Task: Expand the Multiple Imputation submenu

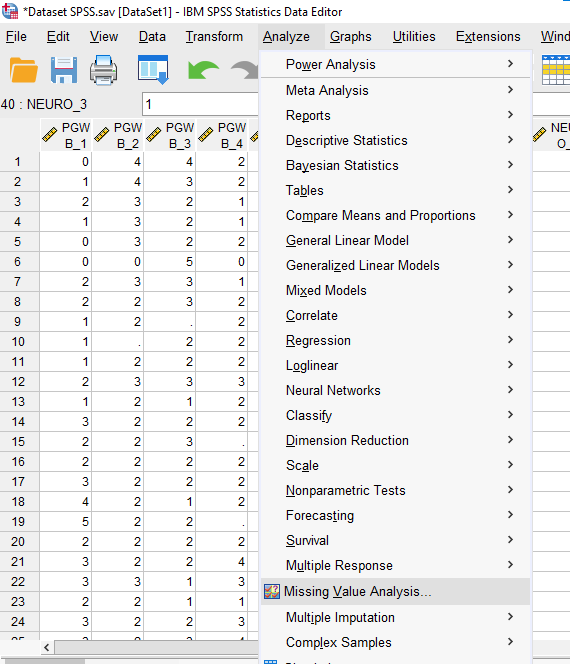Action: pyautogui.click(x=396, y=617)
